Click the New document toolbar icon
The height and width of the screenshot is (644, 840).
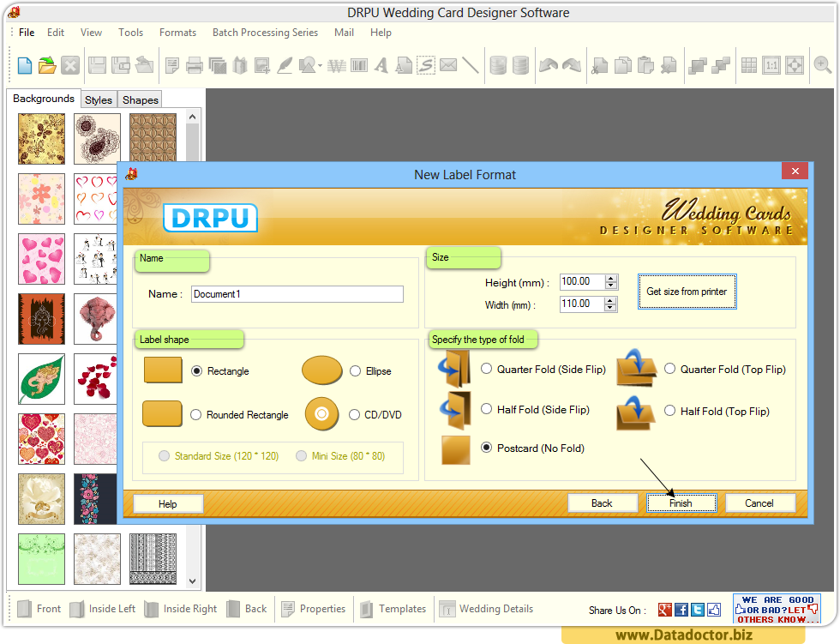[x=25, y=66]
